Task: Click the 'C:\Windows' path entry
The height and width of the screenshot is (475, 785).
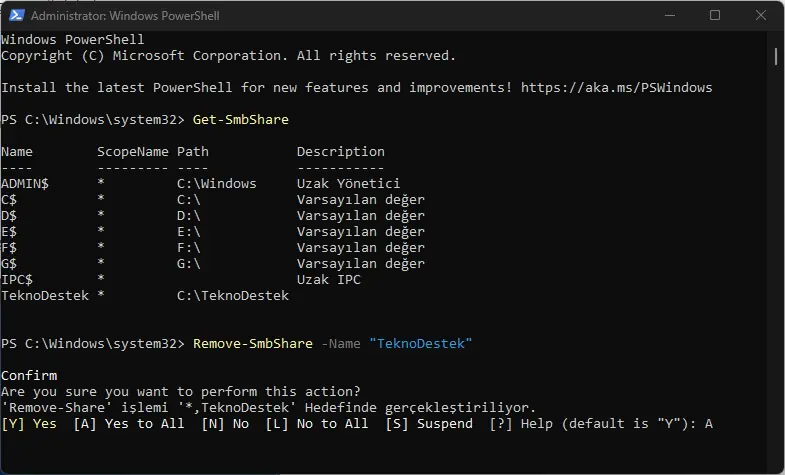Action: (x=217, y=184)
